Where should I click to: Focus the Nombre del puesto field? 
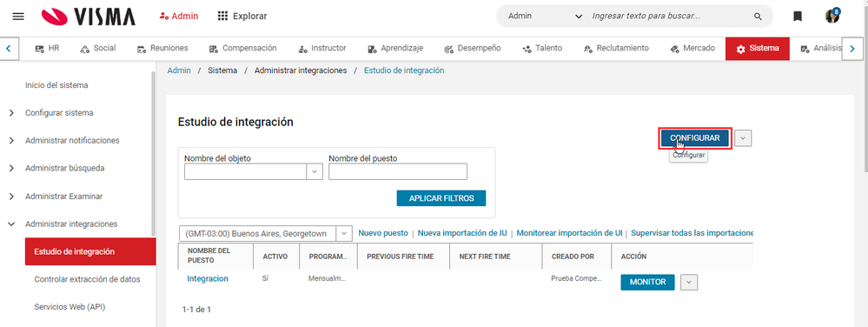[x=398, y=172]
